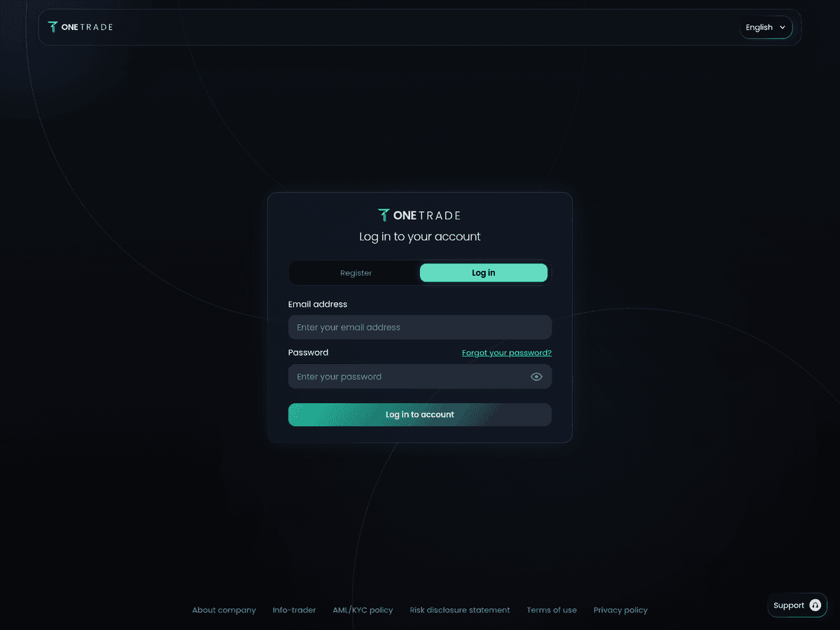Viewport: 840px width, 630px height.
Task: Click the 'Email address' label
Action: click(318, 304)
